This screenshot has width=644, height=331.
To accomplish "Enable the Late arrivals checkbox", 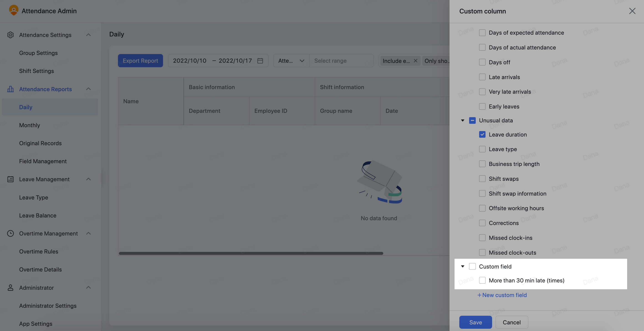I will 482,77.
